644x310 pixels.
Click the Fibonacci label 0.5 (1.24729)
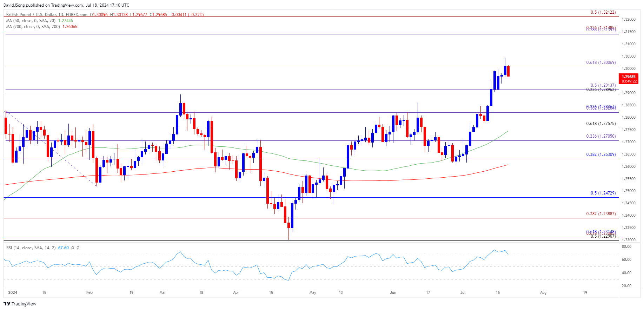[x=603, y=193]
